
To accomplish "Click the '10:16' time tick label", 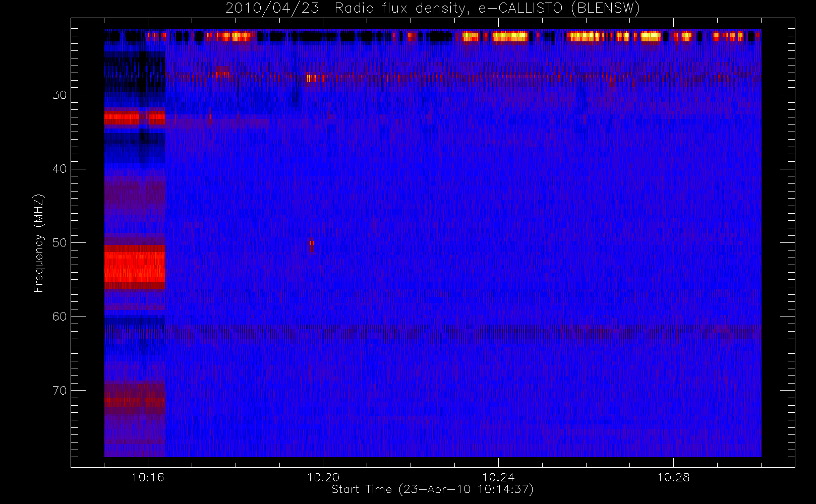I will point(148,477).
